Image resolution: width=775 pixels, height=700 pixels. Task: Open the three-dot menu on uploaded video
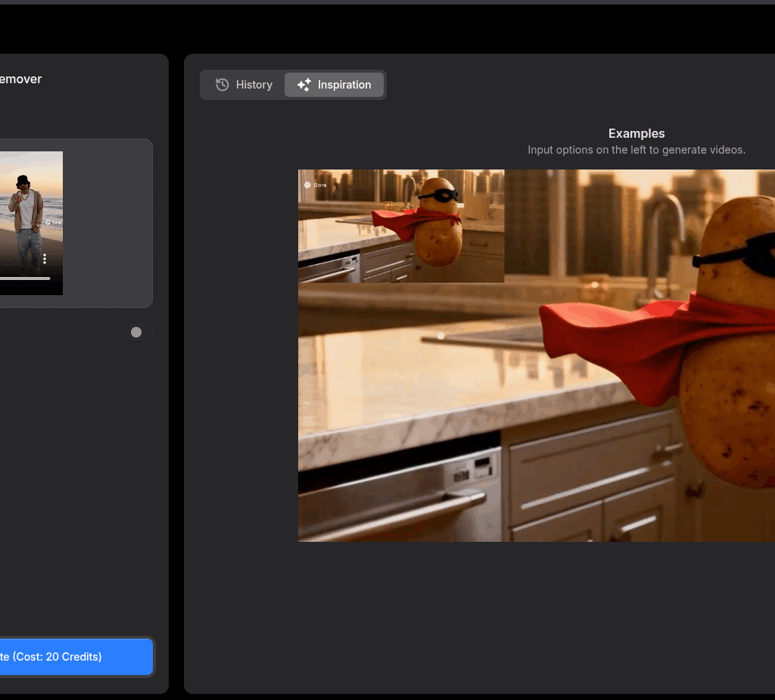(x=45, y=259)
